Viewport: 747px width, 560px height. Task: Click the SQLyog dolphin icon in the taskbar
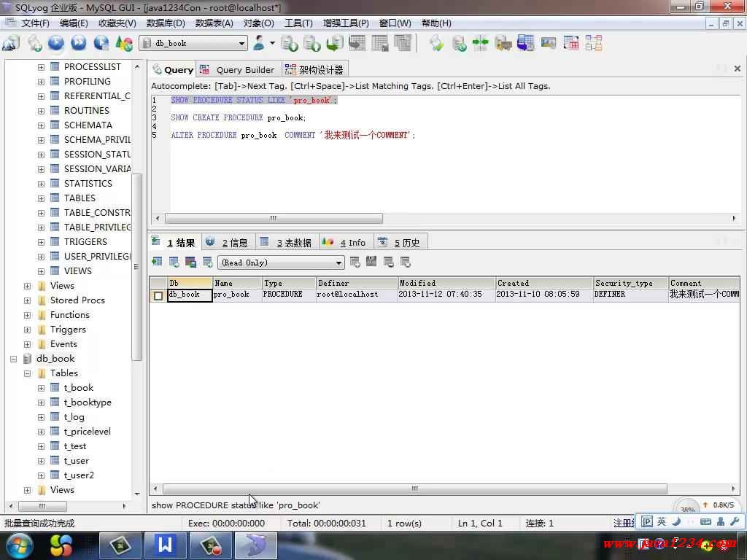pos(256,545)
